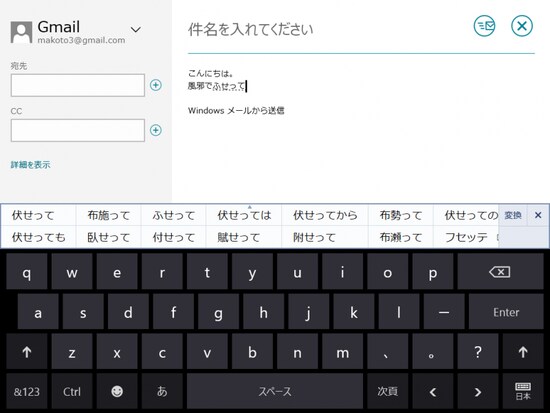Image resolution: width=550 pixels, height=413 pixels.
Task: Expand candidate list with small up arrow
Action: 250,207
